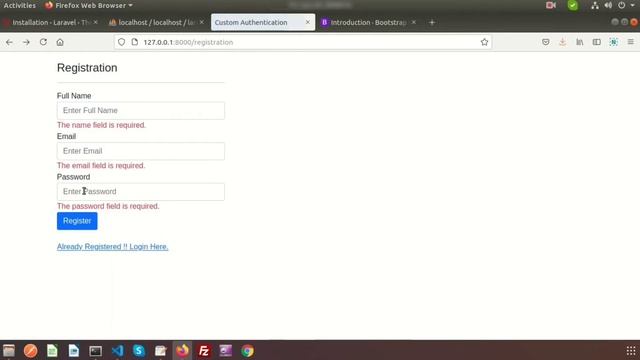The height and width of the screenshot is (360, 640).
Task: Click the Register button
Action: 77,221
